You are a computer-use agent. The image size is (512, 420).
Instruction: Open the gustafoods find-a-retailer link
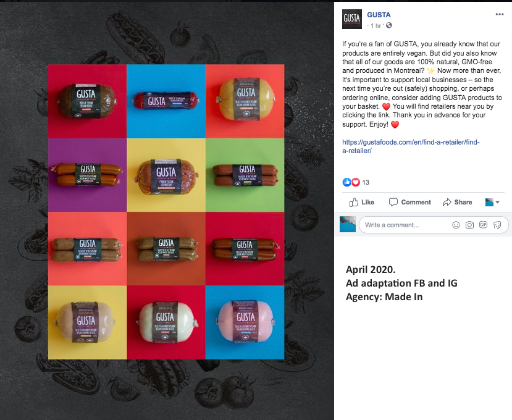click(411, 146)
